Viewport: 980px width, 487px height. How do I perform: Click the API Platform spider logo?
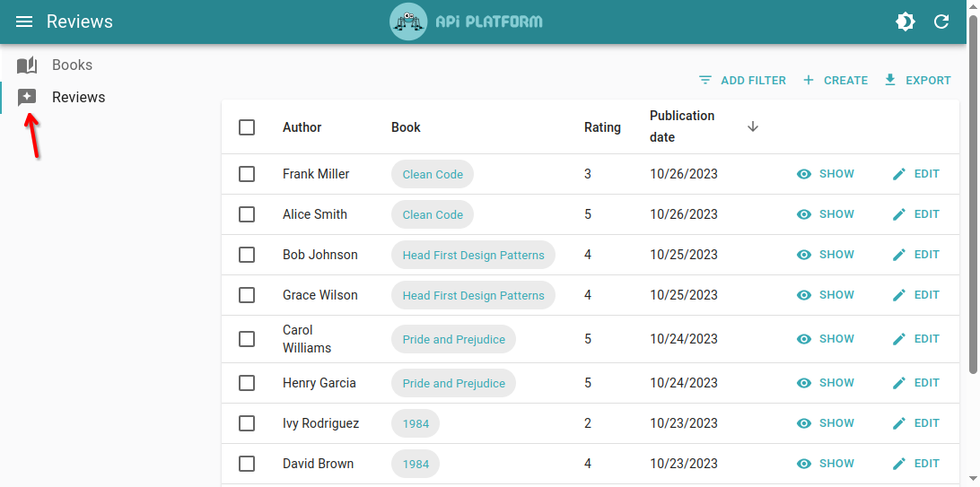(408, 22)
